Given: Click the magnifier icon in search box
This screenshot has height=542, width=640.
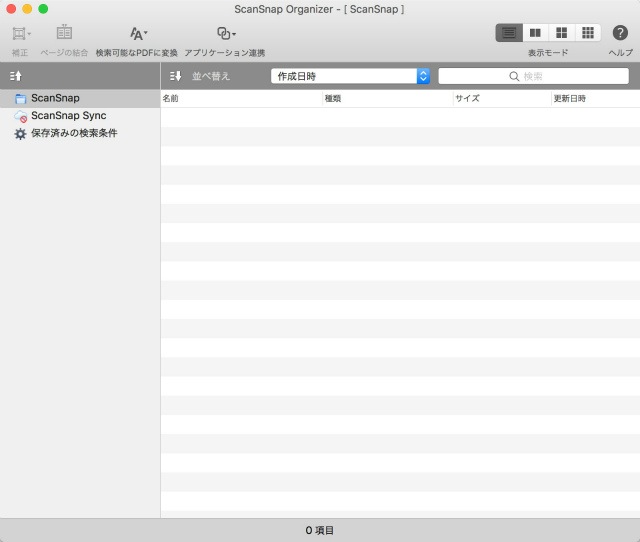Looking at the screenshot, I should coord(514,76).
